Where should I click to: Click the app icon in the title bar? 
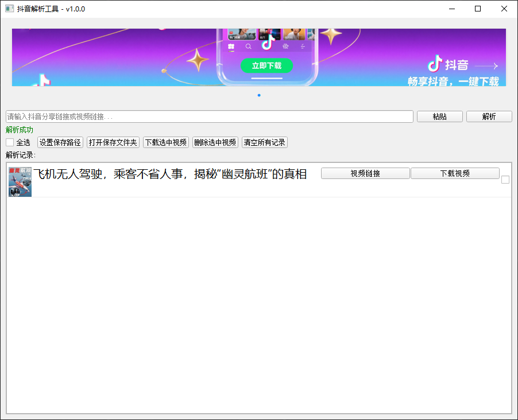tap(9, 9)
